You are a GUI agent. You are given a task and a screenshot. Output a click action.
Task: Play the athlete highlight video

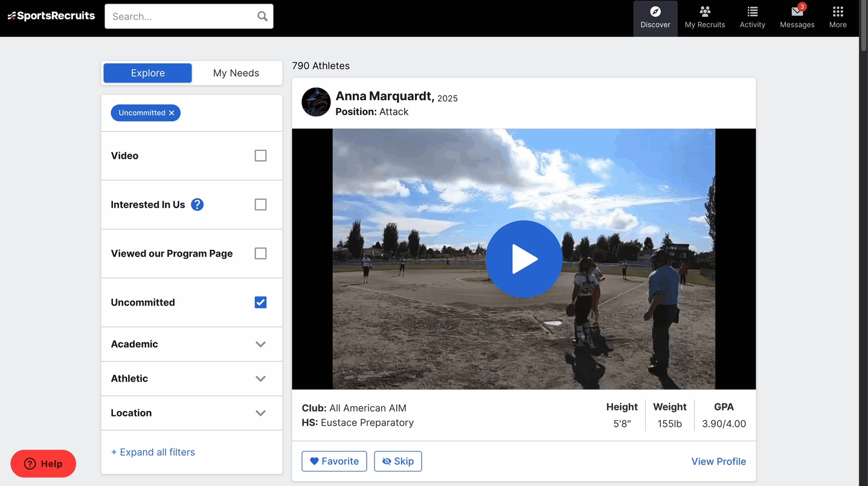coord(524,259)
